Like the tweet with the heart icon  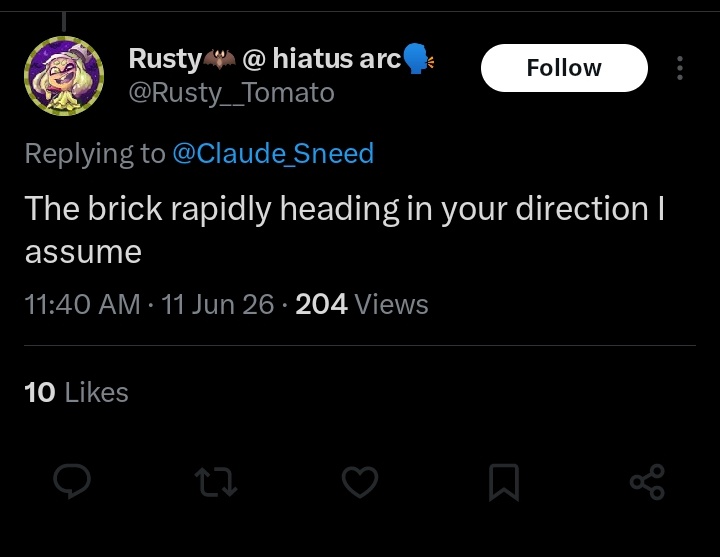[x=360, y=482]
